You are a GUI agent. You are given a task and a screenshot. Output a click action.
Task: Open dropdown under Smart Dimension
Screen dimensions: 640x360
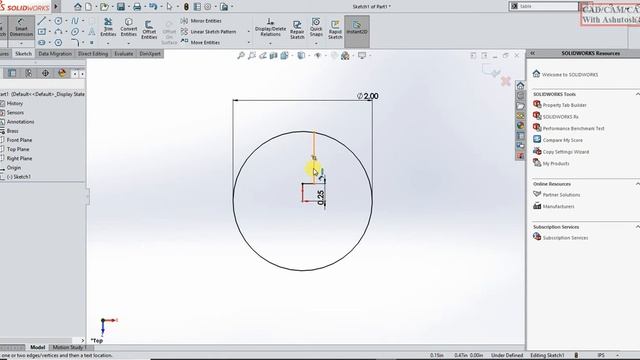pyautogui.click(x=21, y=43)
